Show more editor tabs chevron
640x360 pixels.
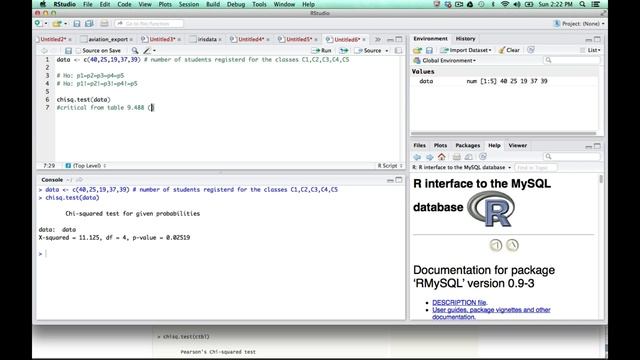pyautogui.click(x=378, y=40)
